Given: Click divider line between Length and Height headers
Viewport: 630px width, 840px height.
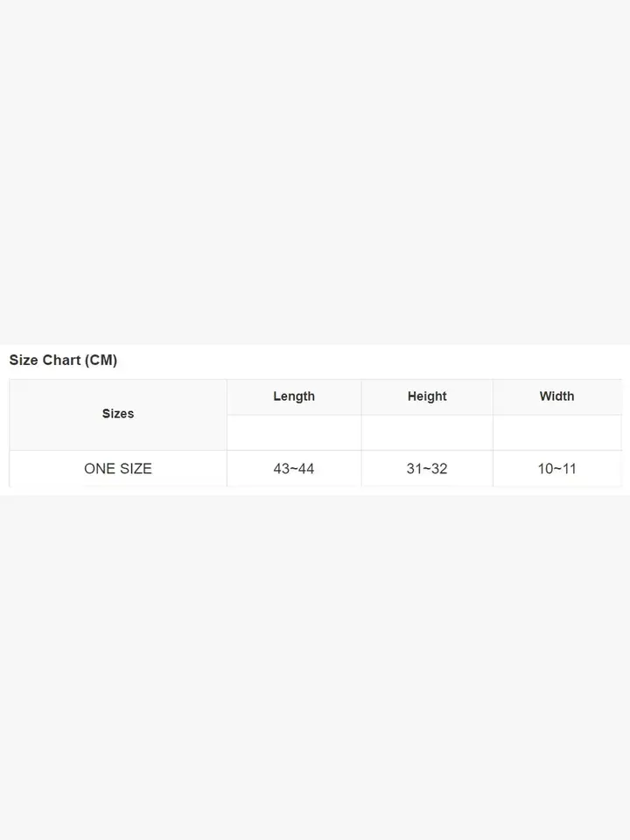Looking at the screenshot, I should tap(361, 396).
